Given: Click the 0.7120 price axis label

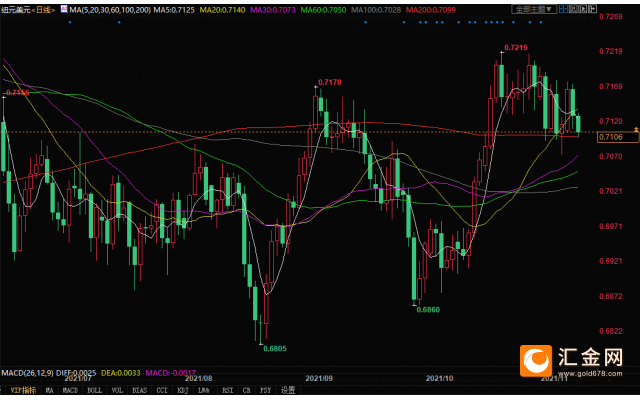Looking at the screenshot, I should point(611,121).
